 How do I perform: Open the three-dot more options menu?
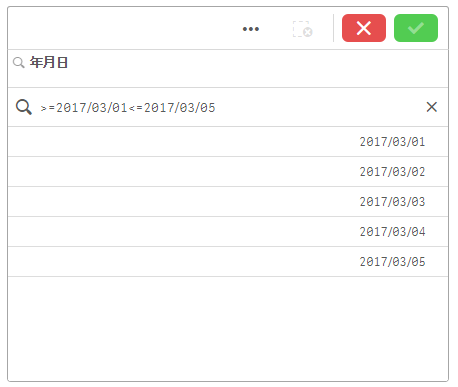(251, 29)
